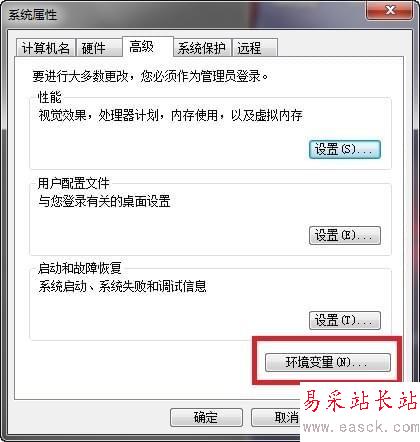The image size is (420, 442).
Task: Click the administrator login notice text
Action: coord(150,76)
